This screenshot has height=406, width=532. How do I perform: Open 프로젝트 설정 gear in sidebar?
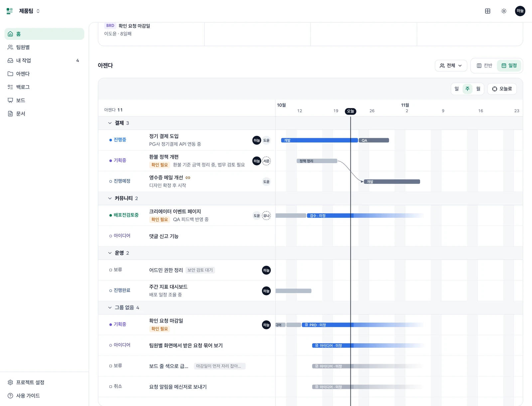pos(44,382)
